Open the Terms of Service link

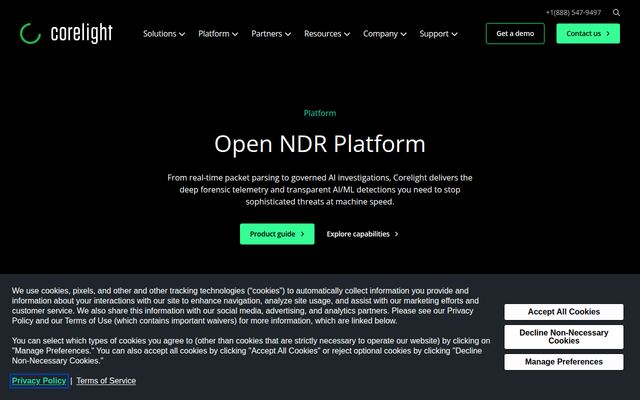[106, 381]
